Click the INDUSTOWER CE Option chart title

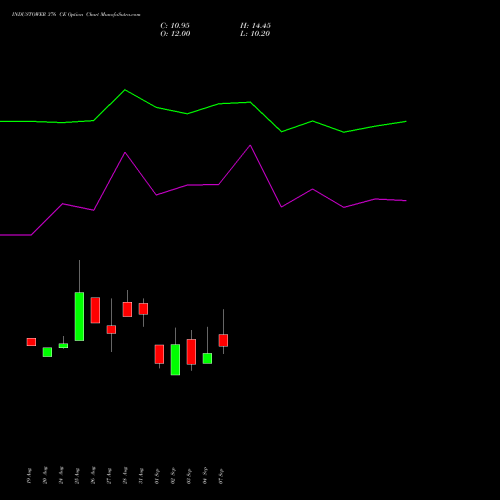tap(76, 14)
